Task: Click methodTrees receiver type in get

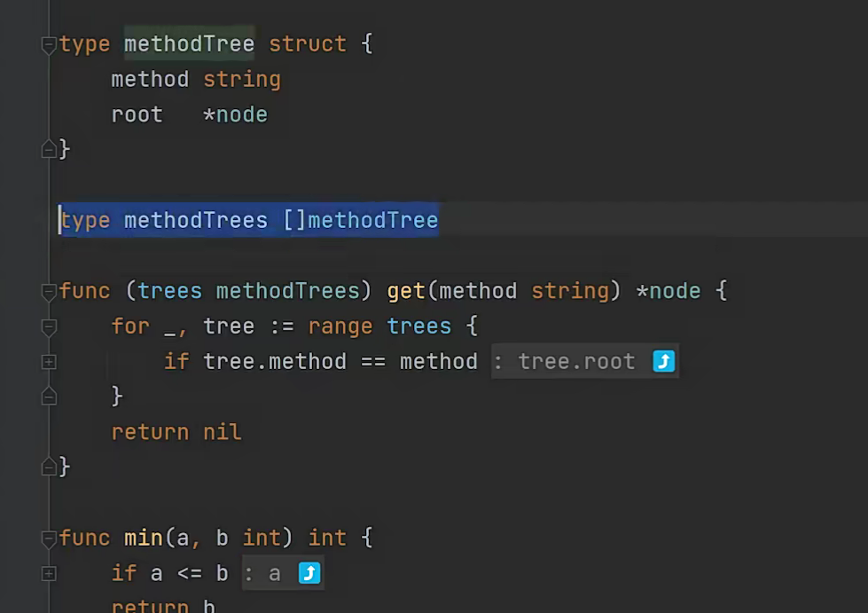Action: tap(288, 291)
